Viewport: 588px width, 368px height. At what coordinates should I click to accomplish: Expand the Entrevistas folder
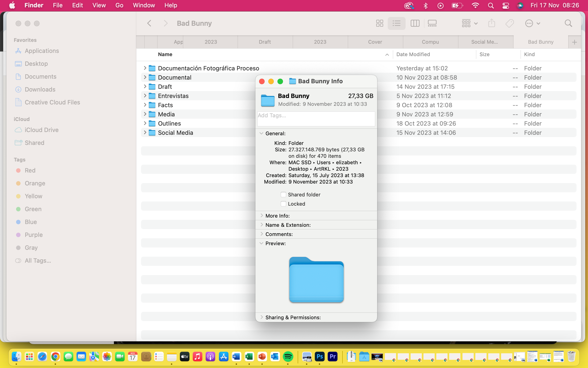(x=145, y=96)
